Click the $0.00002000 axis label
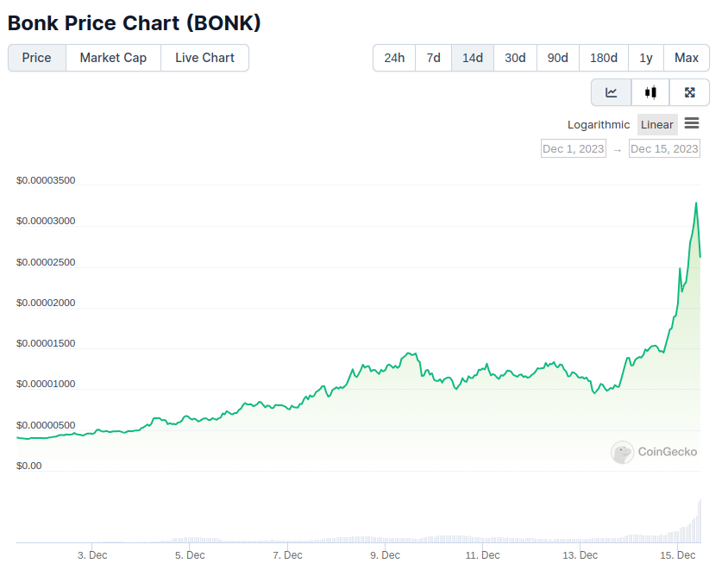728x576 pixels. pos(46,303)
